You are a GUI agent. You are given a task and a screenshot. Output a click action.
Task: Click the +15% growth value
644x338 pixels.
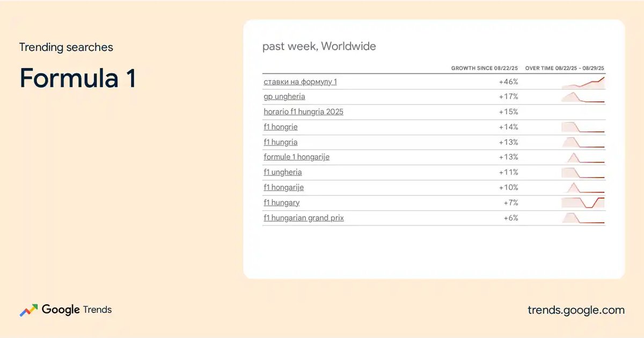tap(508, 112)
